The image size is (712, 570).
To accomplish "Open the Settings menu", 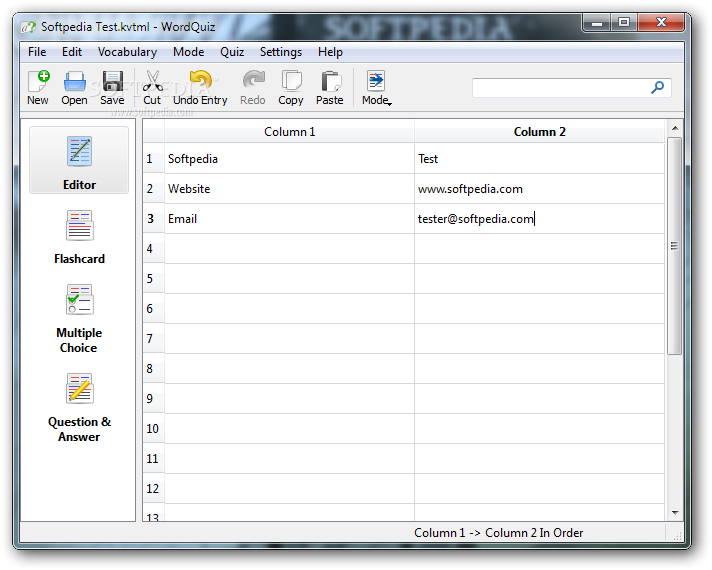I will [x=281, y=52].
